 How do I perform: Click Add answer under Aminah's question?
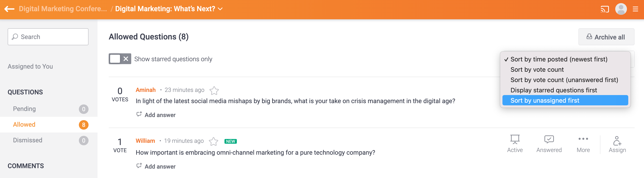tap(156, 115)
